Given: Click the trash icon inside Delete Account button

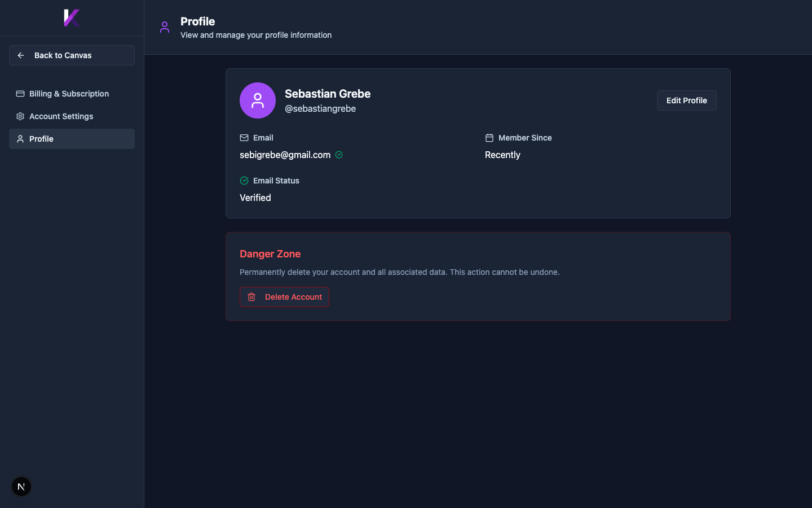Looking at the screenshot, I should 251,297.
